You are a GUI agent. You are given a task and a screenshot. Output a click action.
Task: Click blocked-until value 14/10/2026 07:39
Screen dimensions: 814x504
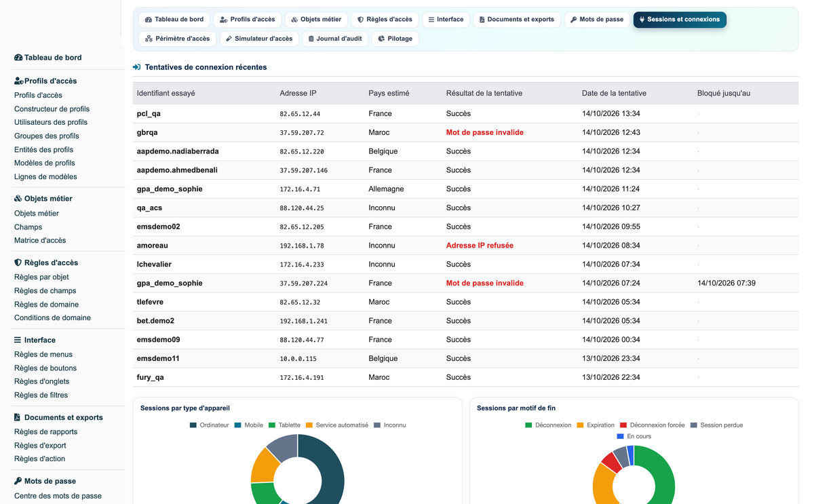coord(726,283)
